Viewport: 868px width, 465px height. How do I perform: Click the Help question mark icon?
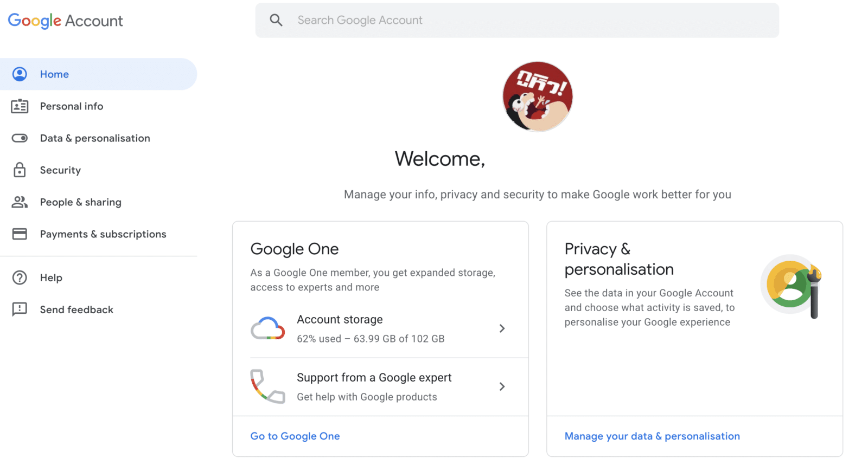pos(20,277)
